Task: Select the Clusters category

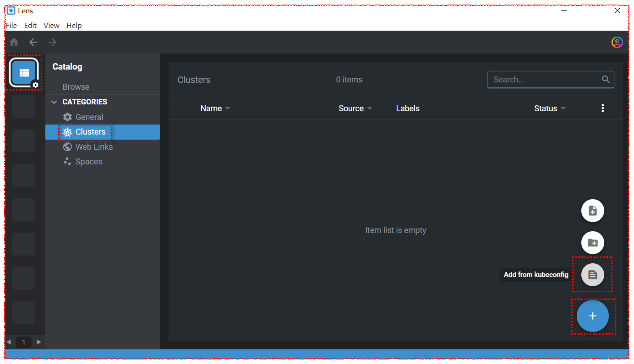Action: pos(103,132)
